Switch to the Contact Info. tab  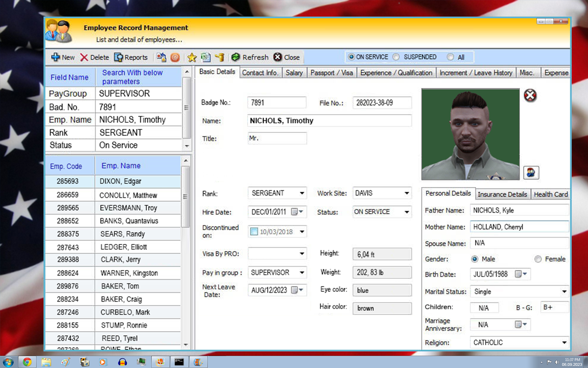click(261, 73)
